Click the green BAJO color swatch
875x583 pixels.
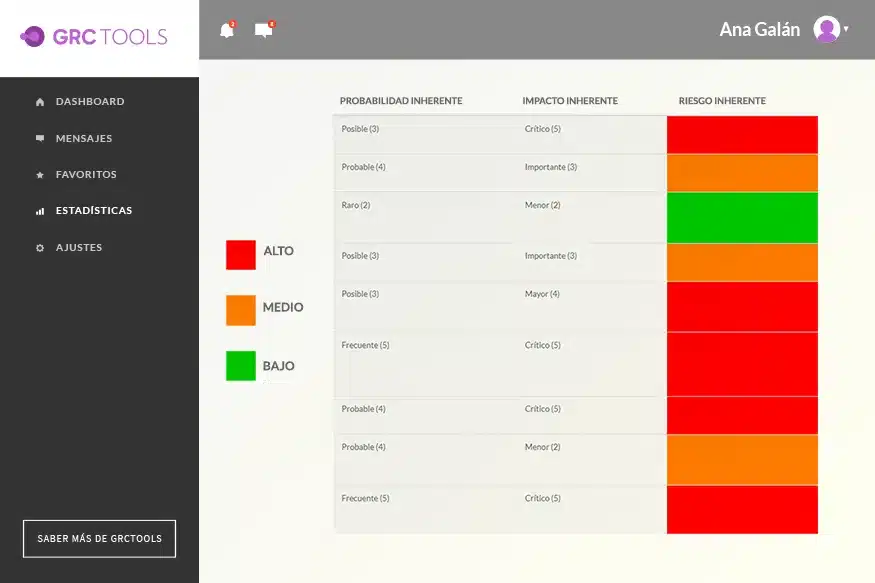click(x=240, y=366)
